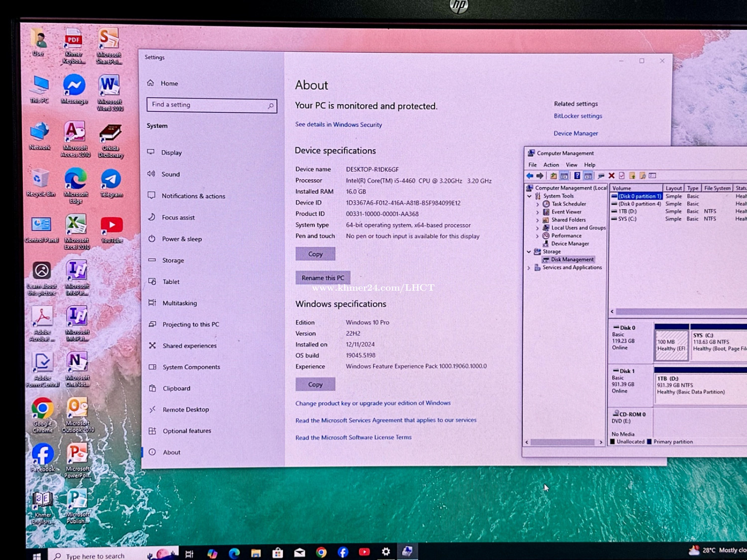The height and width of the screenshot is (560, 747).
Task: Select About in the Settings sidebar
Action: (171, 452)
